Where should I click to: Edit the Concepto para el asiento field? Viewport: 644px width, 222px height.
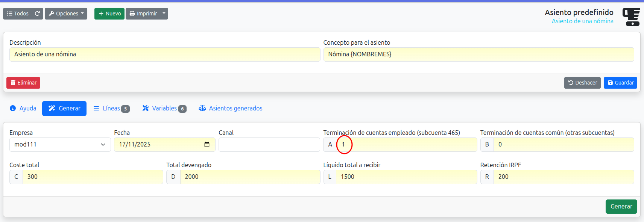click(x=478, y=54)
